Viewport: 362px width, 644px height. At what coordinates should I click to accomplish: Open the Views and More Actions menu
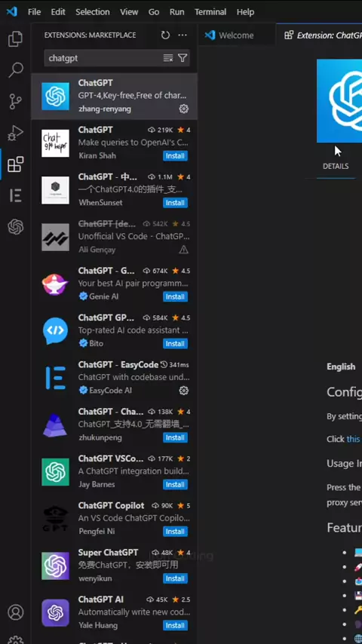coord(183,35)
